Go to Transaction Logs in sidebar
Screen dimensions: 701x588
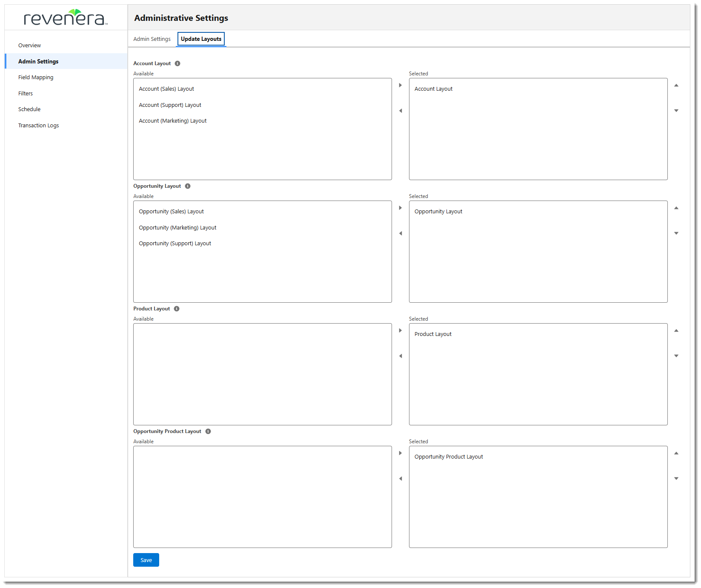tap(38, 126)
